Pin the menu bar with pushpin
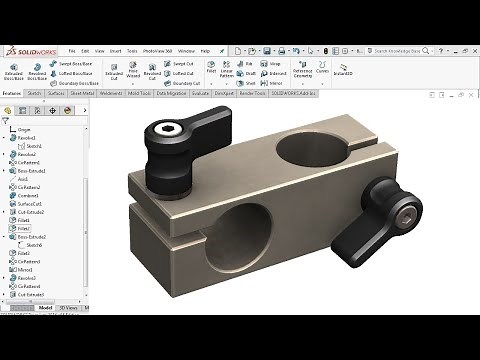The width and height of the screenshot is (480, 360). point(222,51)
